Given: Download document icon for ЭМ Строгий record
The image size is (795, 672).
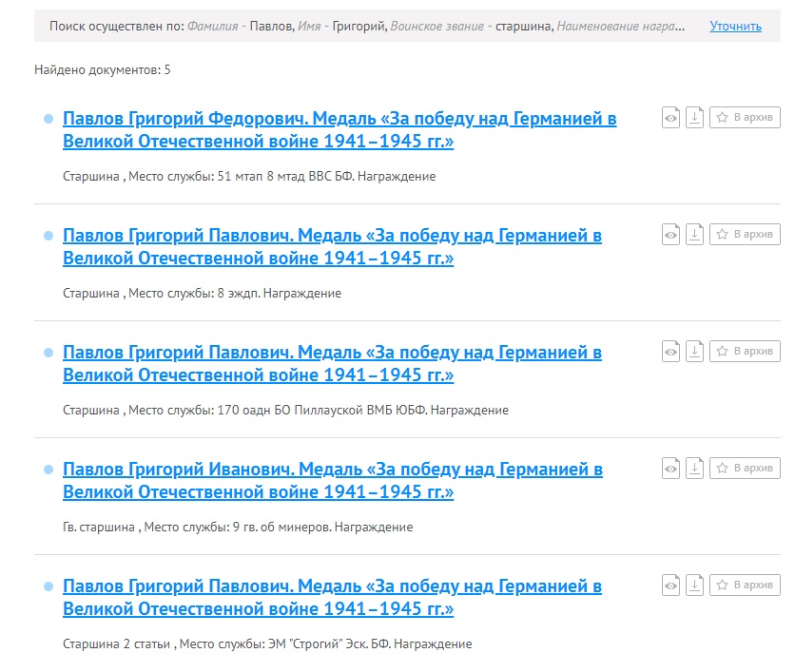Looking at the screenshot, I should click(694, 586).
